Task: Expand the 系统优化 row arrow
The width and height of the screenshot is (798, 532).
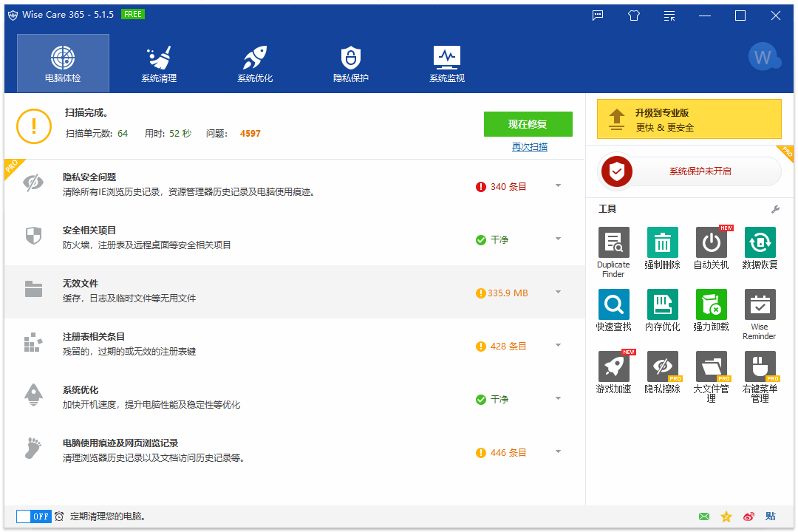Action: 559,398
